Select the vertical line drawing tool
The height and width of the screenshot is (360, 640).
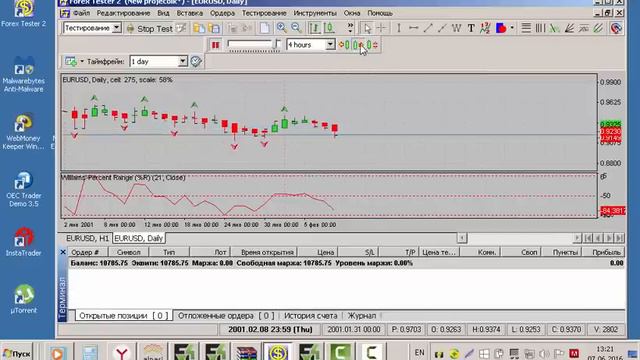399,28
